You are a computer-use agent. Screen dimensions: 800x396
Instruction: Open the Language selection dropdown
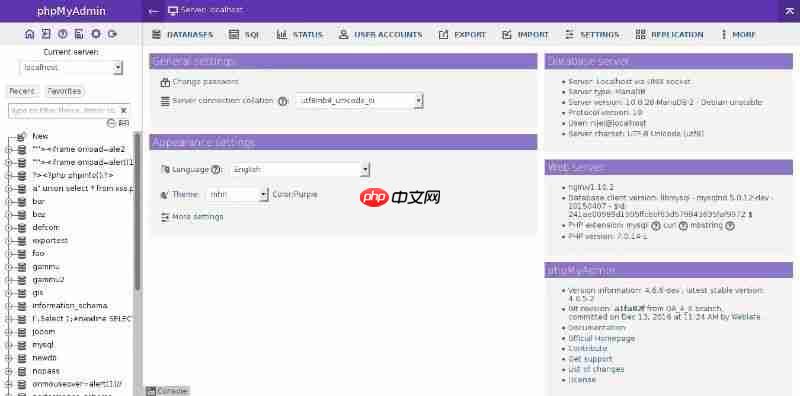click(x=300, y=169)
